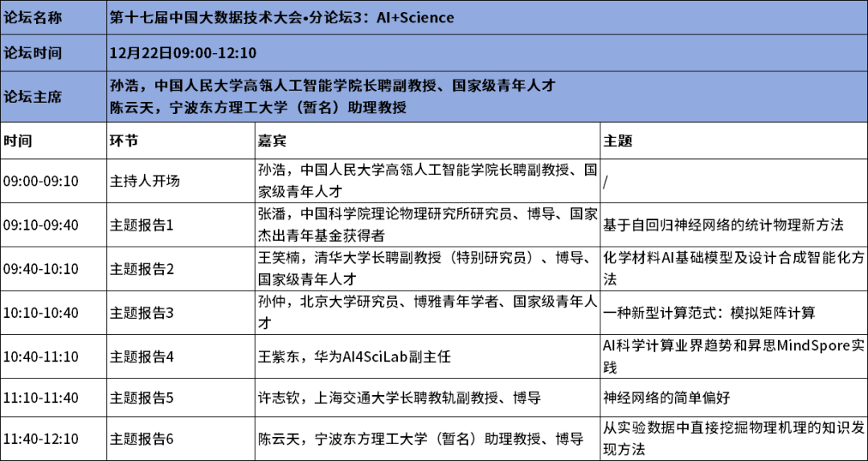Click the slash topic cell in 主持人开场 row
Screen dimensions: 868x461
(734, 181)
